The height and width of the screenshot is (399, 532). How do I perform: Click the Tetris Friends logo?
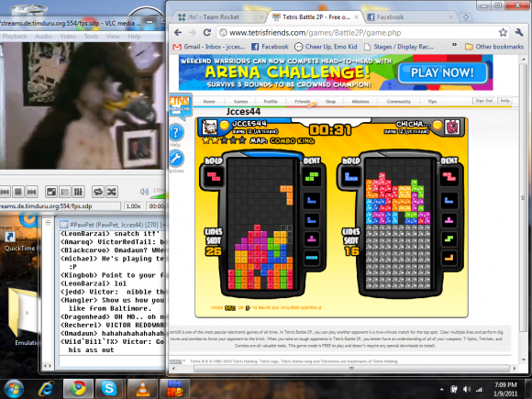180,105
